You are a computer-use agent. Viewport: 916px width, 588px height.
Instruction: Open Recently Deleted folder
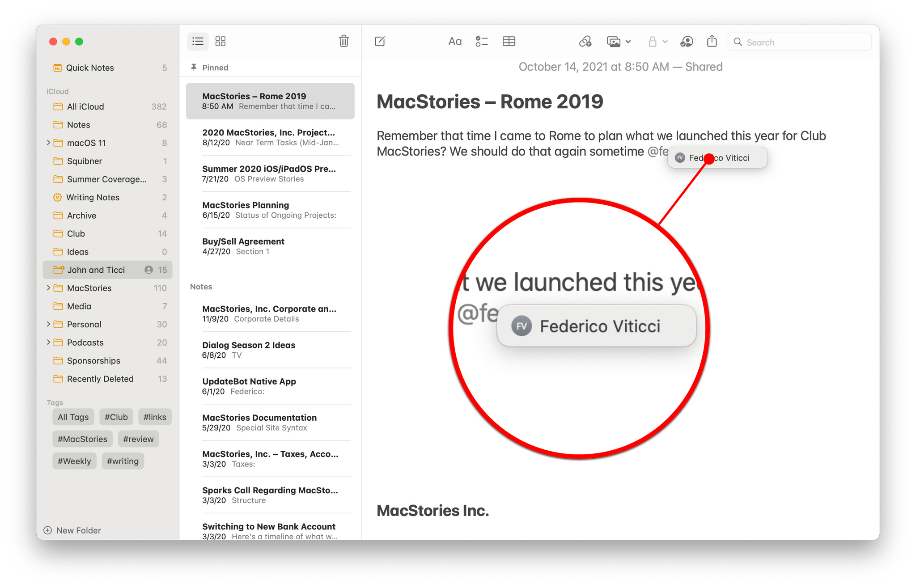pos(108,379)
